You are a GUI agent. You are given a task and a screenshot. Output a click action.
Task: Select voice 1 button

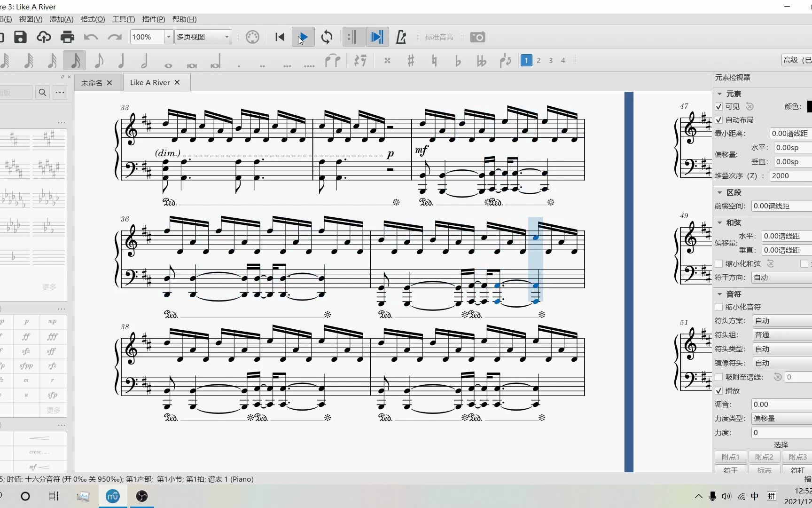pyautogui.click(x=526, y=60)
